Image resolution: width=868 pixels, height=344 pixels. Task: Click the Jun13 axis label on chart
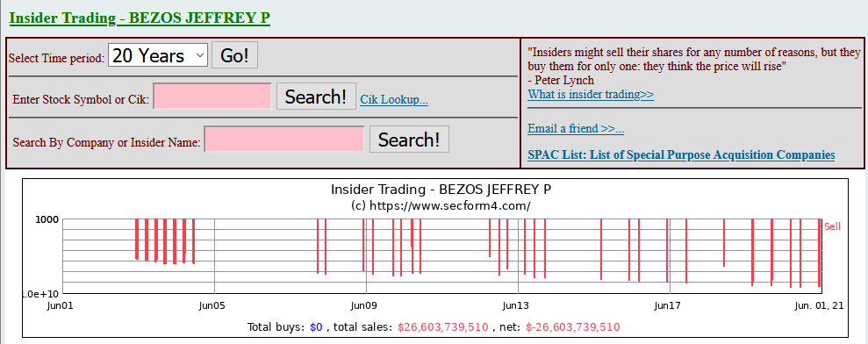pyautogui.click(x=515, y=305)
